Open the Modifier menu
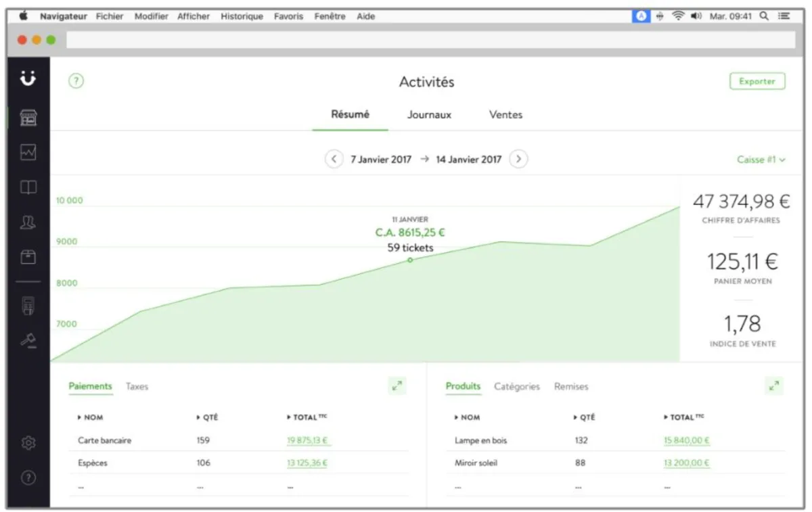This screenshot has width=812, height=512. (151, 16)
